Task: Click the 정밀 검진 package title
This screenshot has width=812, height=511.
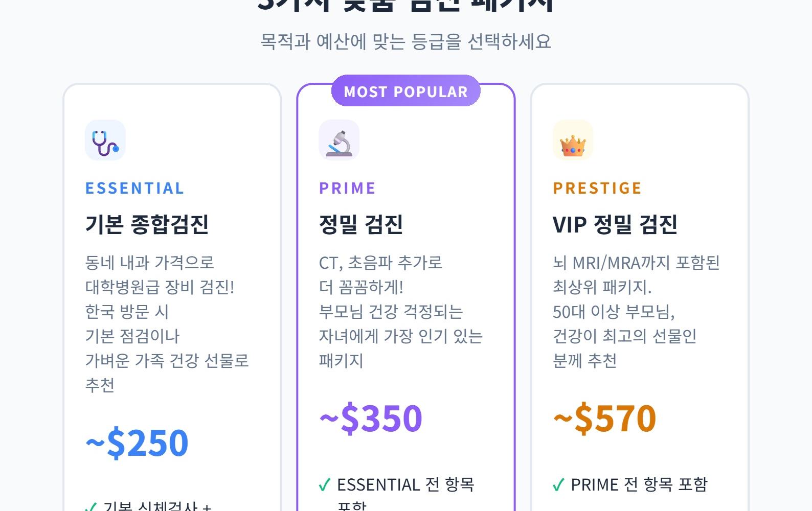Action: 361,224
